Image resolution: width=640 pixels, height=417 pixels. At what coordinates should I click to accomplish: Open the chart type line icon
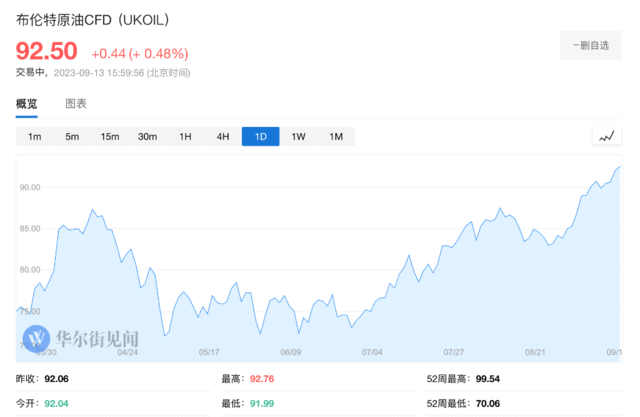coord(607,136)
